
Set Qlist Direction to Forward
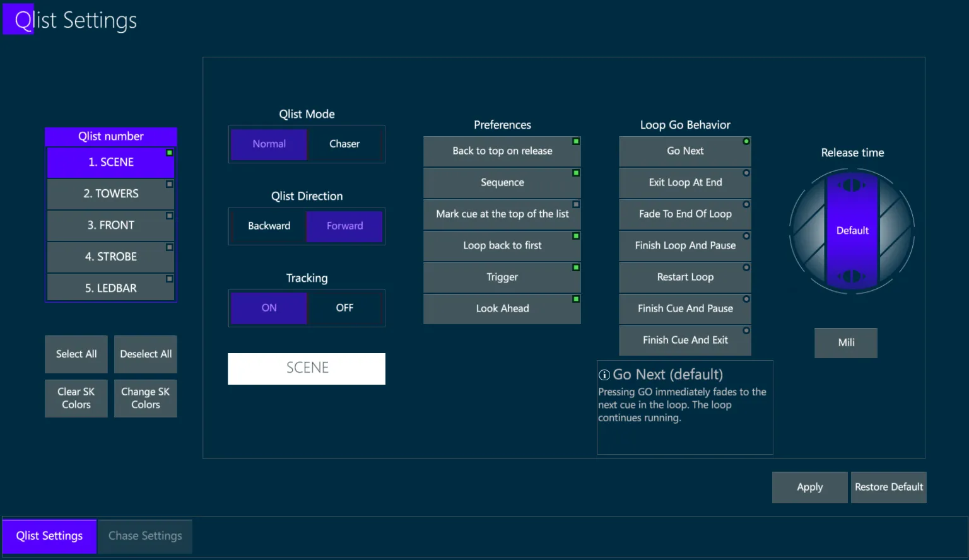pos(344,226)
